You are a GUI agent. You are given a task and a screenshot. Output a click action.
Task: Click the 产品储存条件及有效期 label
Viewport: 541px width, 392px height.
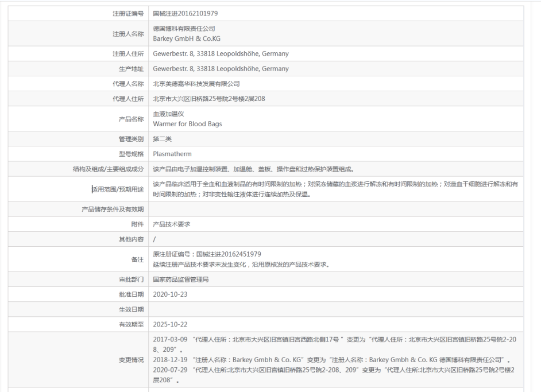113,209
